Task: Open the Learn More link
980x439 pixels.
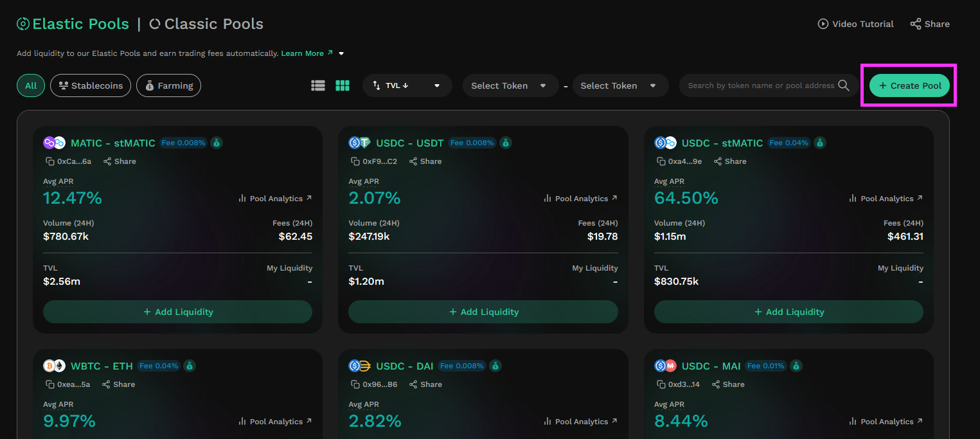Action: tap(307, 53)
